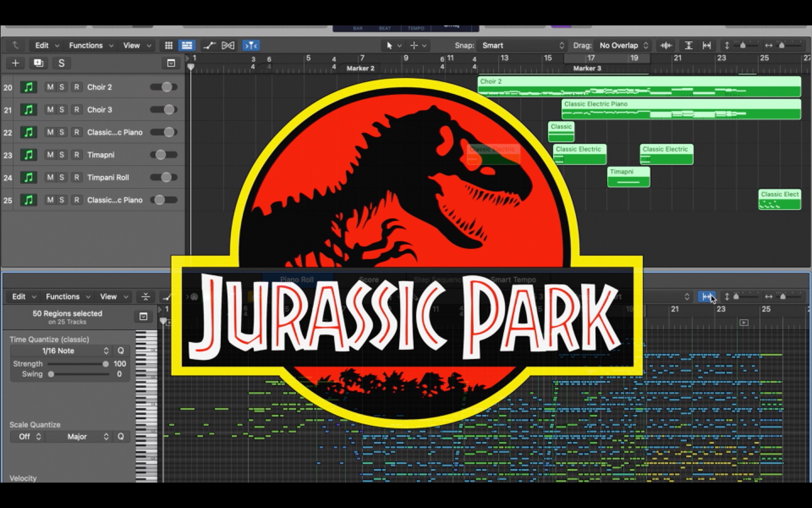This screenshot has height=508, width=812.
Task: Open the tracks area Edit menu
Action: pyautogui.click(x=47, y=45)
